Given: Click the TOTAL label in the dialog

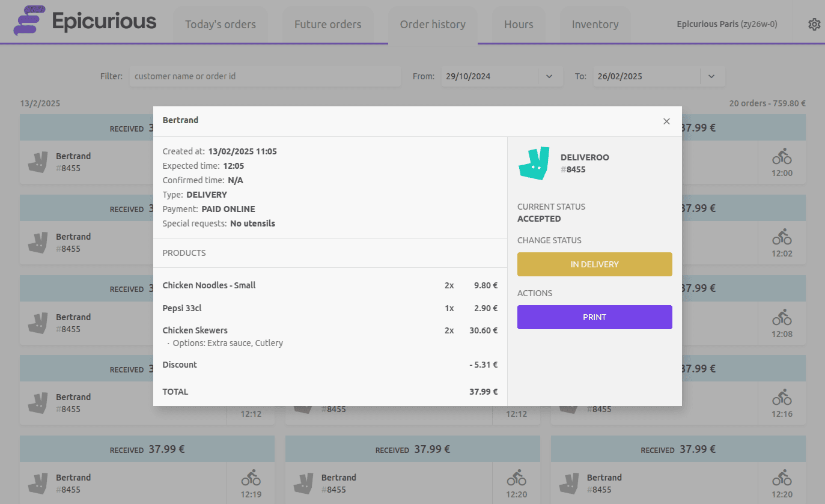Looking at the screenshot, I should [x=175, y=392].
